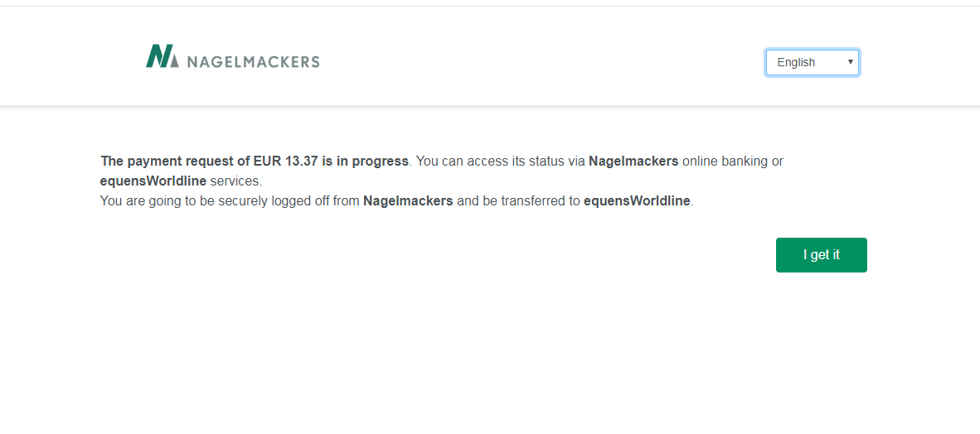
Task: Click the final bold "equensWorldline" in the message
Action: [x=637, y=200]
